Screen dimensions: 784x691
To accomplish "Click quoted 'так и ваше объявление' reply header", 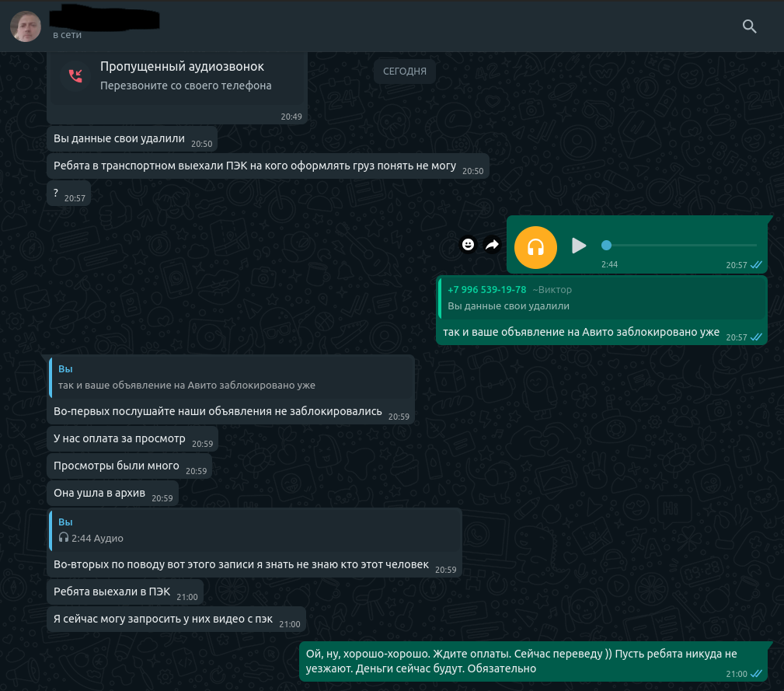I will click(x=232, y=378).
